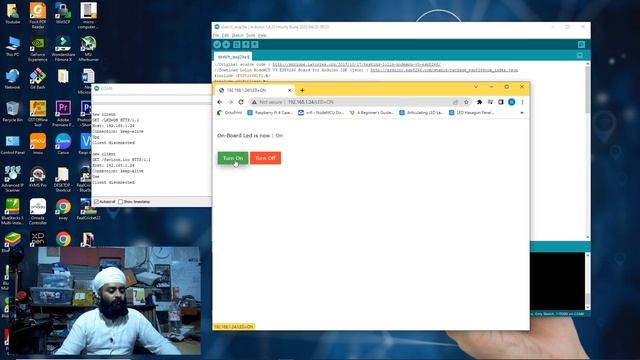
Task: Open Chrome tab search chevron
Action: click(476, 87)
